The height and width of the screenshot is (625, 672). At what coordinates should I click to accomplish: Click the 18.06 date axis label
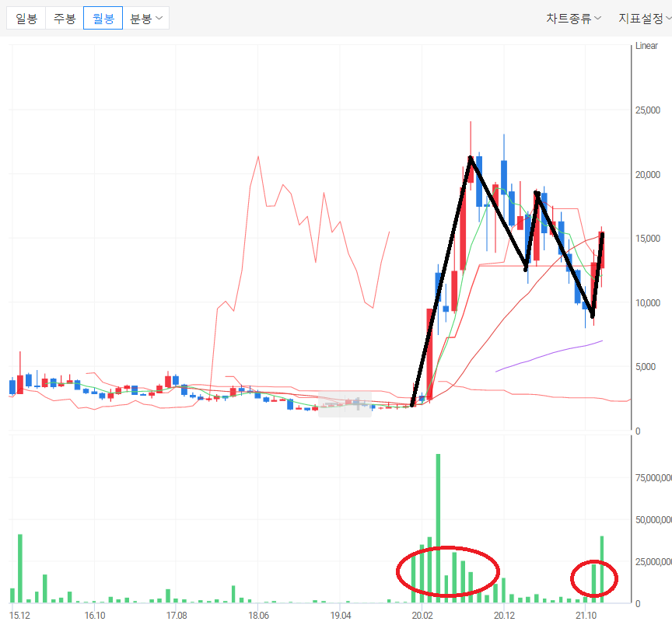click(x=258, y=616)
